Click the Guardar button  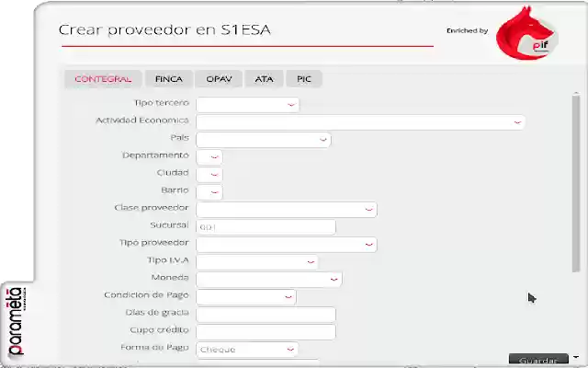[x=538, y=361]
